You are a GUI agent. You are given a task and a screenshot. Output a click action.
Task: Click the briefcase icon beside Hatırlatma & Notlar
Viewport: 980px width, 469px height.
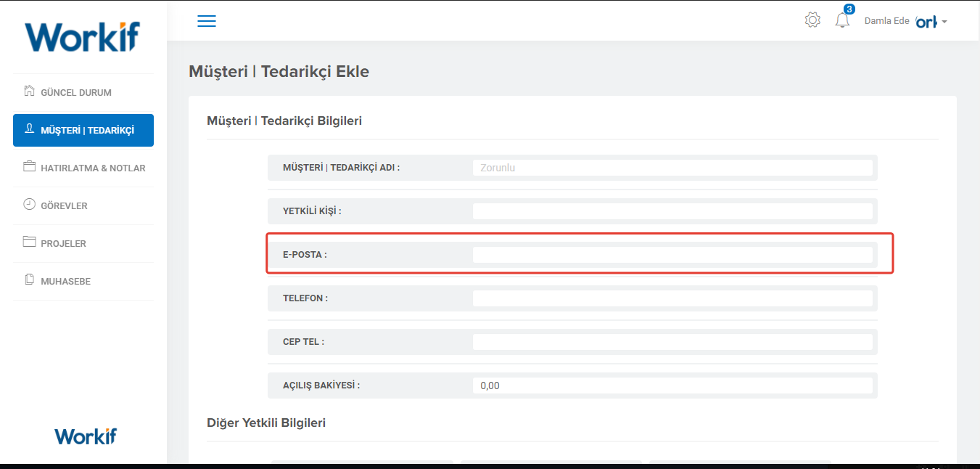(x=29, y=167)
